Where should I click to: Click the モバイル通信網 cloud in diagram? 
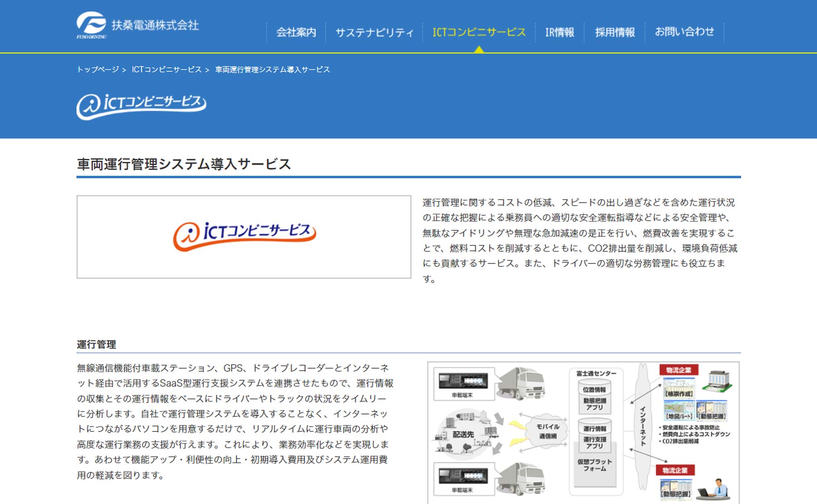tap(548, 431)
